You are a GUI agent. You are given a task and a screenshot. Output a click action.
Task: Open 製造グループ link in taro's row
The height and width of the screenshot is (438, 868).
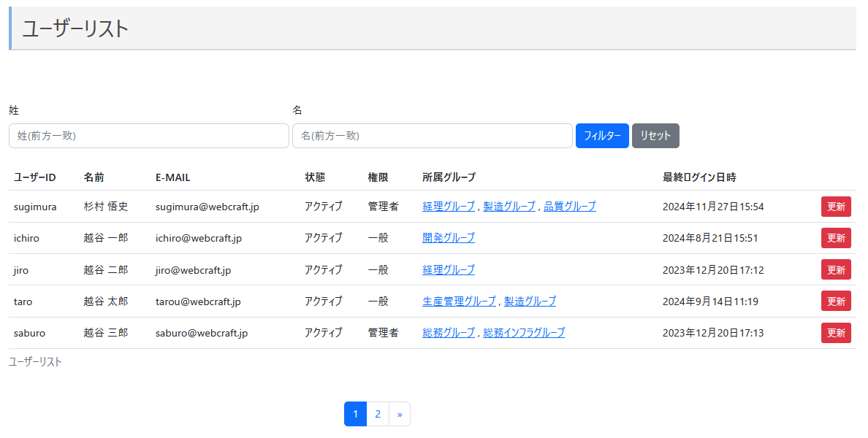point(530,301)
